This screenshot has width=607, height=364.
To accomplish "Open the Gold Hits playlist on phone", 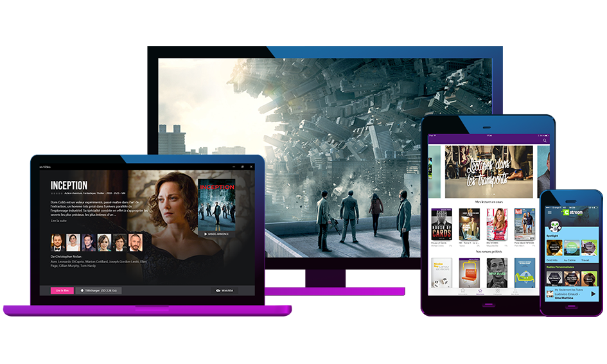I will tap(554, 248).
